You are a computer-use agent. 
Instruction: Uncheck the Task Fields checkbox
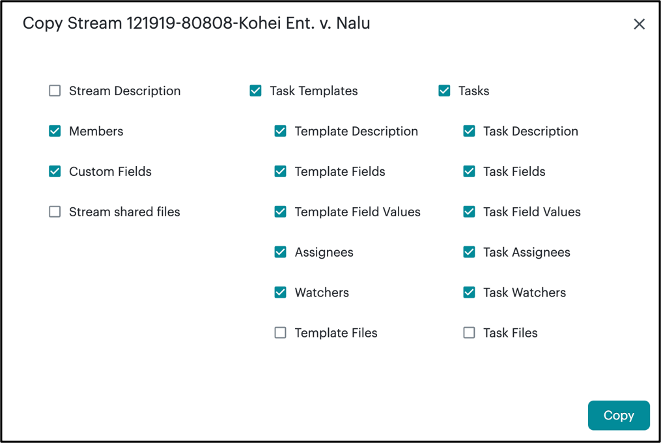coord(469,172)
